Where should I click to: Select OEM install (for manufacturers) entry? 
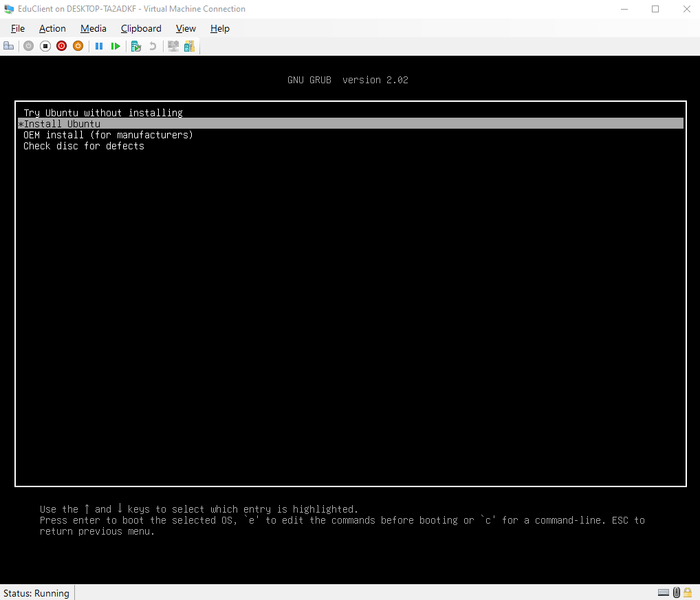coord(351,135)
